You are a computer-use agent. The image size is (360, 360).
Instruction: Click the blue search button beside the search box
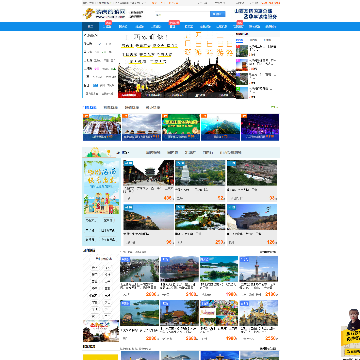[x=217, y=14]
